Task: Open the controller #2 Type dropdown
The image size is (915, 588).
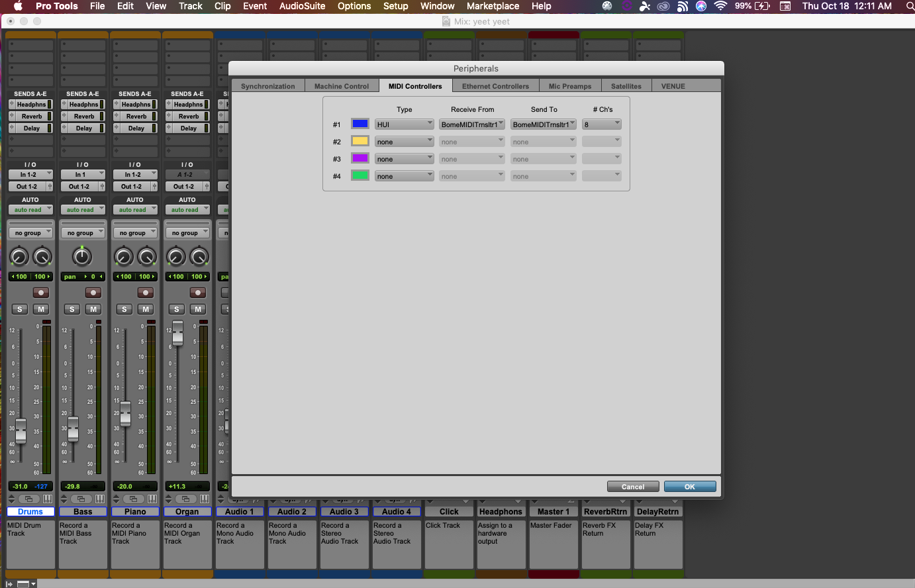Action: tap(404, 141)
